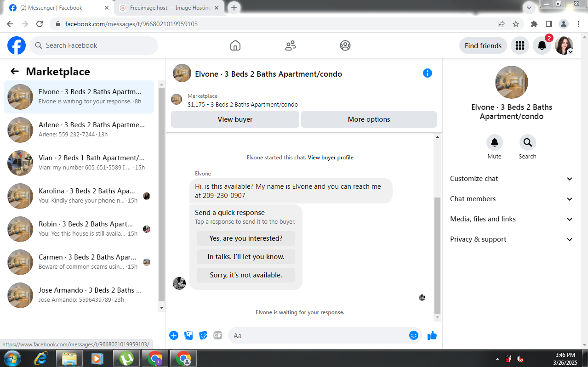This screenshot has height=367, width=588.
Task: Open a new browser tab
Action: pos(234,8)
